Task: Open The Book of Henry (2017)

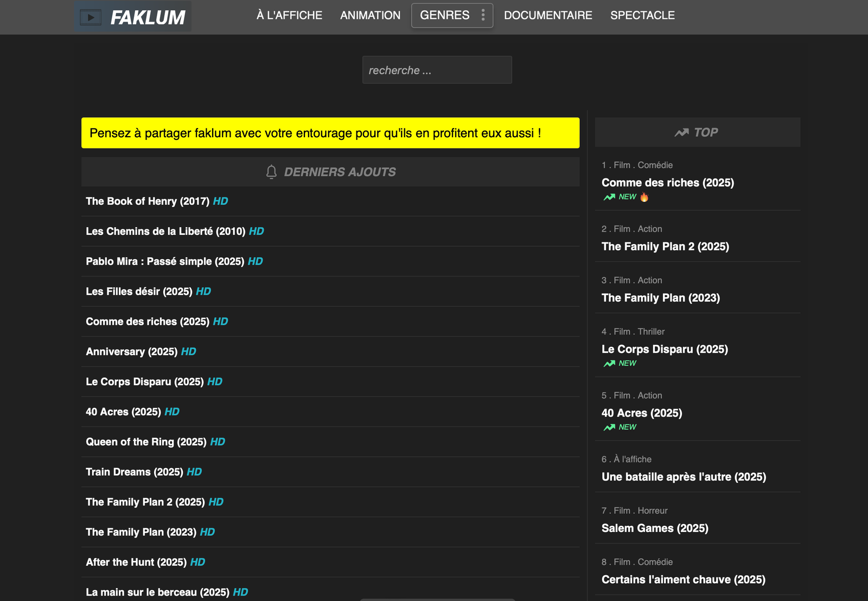Action: [148, 201]
